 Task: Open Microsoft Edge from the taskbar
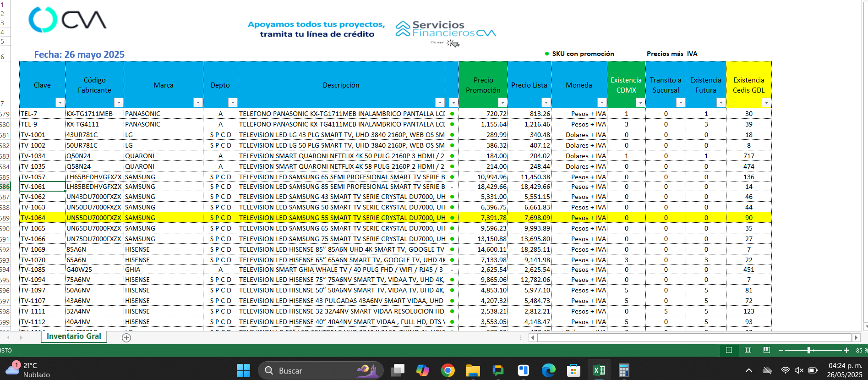tap(548, 370)
